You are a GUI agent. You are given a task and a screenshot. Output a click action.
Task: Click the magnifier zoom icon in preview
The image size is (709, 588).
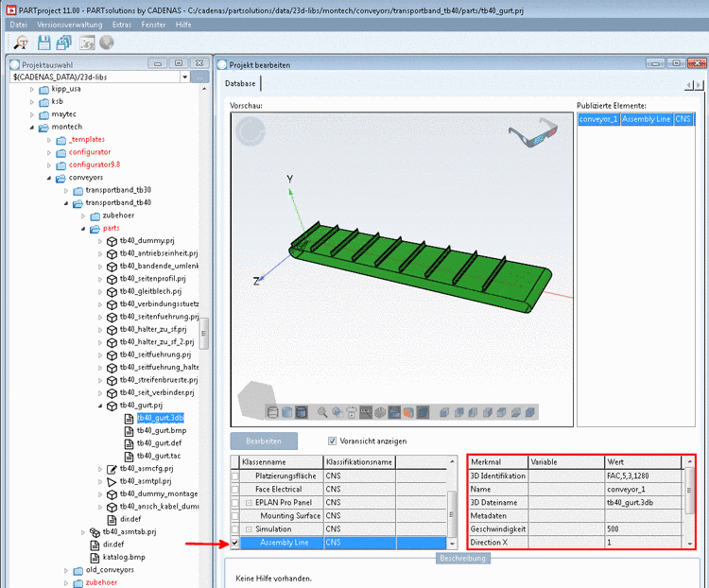[322, 412]
